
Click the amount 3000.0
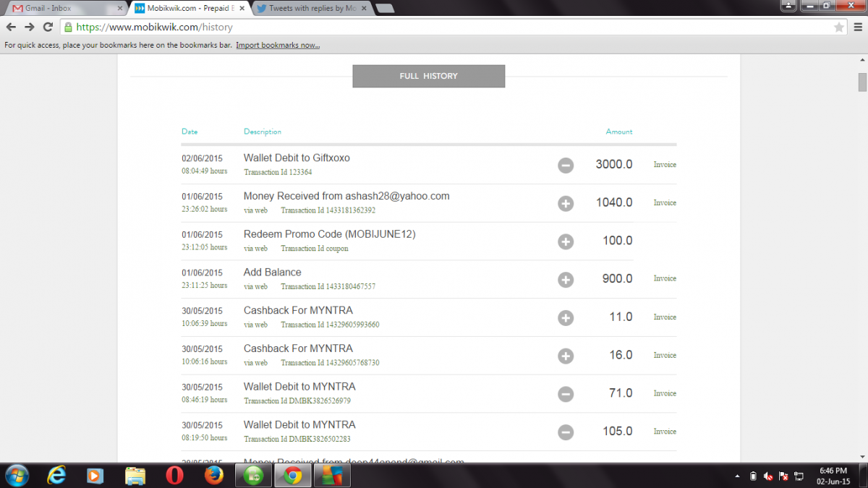(x=614, y=165)
